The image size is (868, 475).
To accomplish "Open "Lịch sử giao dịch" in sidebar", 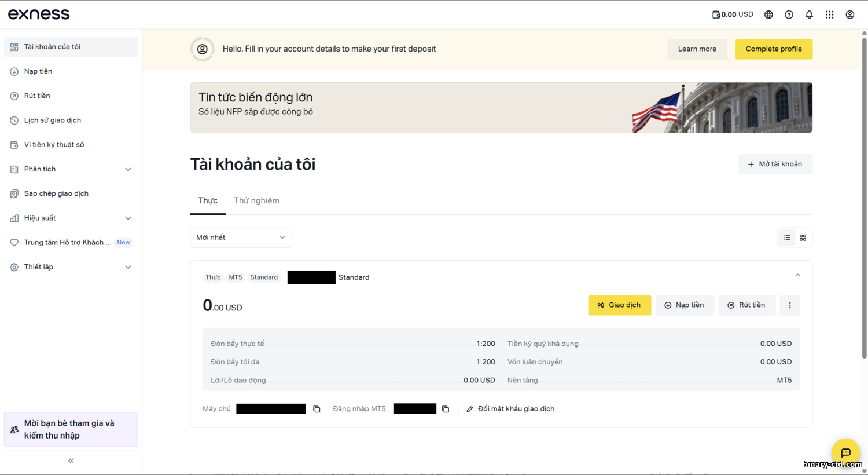I will point(52,120).
